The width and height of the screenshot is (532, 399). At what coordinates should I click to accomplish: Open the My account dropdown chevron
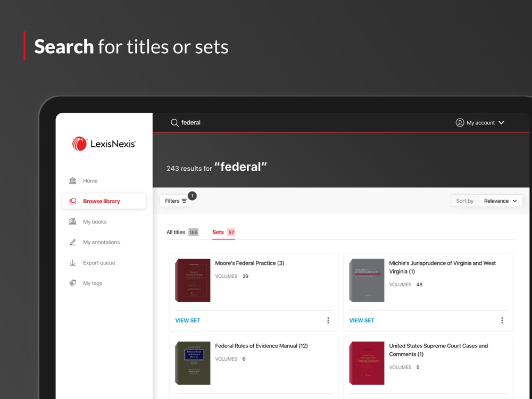502,122
